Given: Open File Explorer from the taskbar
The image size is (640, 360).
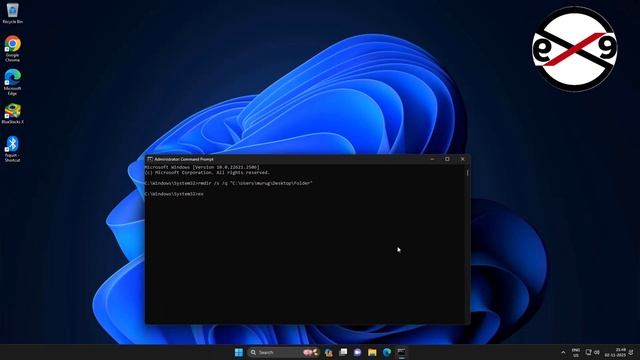Looking at the screenshot, I should 372,352.
